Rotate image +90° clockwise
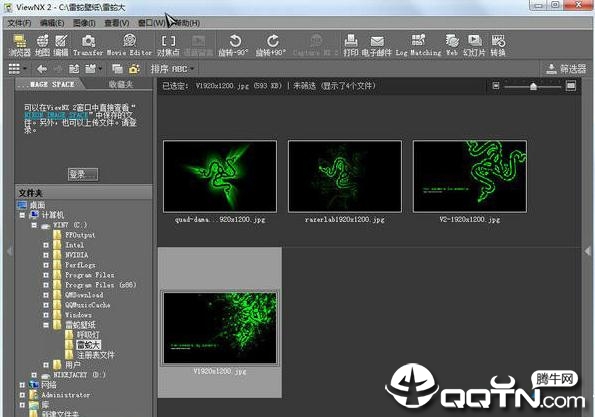 point(271,45)
